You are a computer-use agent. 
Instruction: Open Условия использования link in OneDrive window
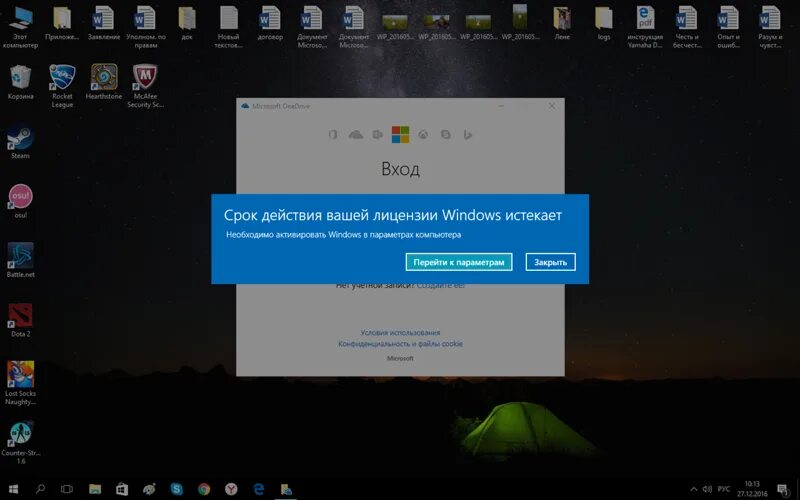[400, 332]
